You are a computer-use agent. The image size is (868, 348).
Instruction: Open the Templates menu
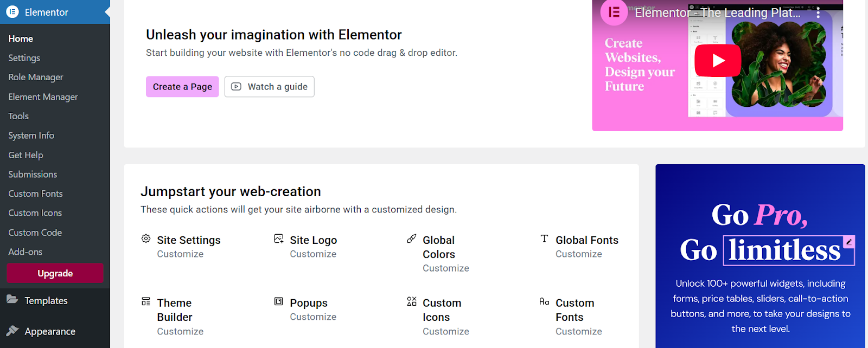point(46,300)
